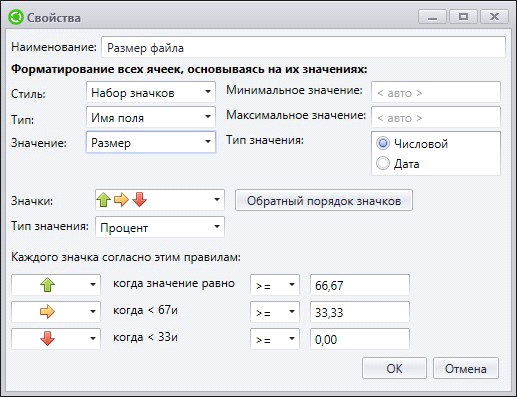The height and width of the screenshot is (397, 517).
Task: Open the Значение dropdown set to Размер
Action: 151,142
